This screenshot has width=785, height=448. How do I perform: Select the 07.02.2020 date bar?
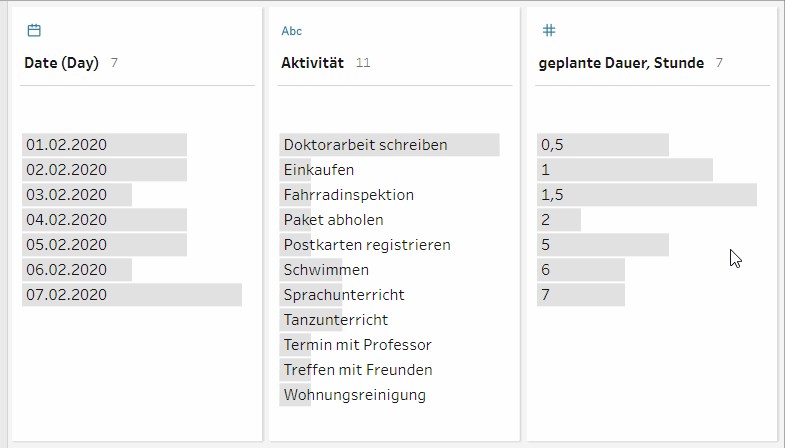pyautogui.click(x=132, y=295)
